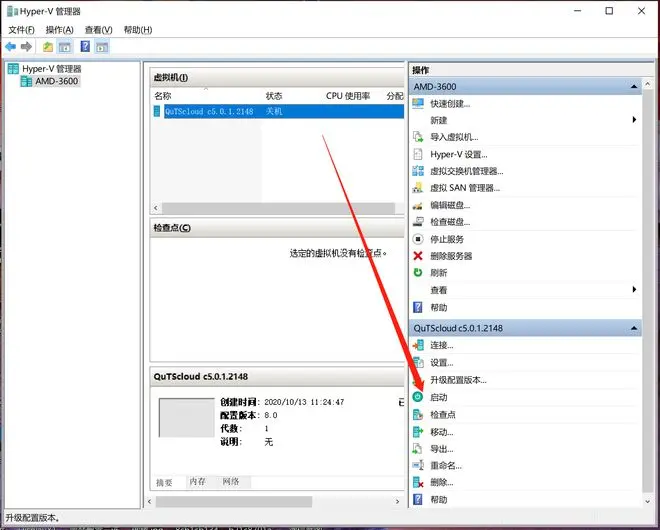The image size is (660, 530).
Task: Click the up-folder toolbar icon
Action: point(48,47)
